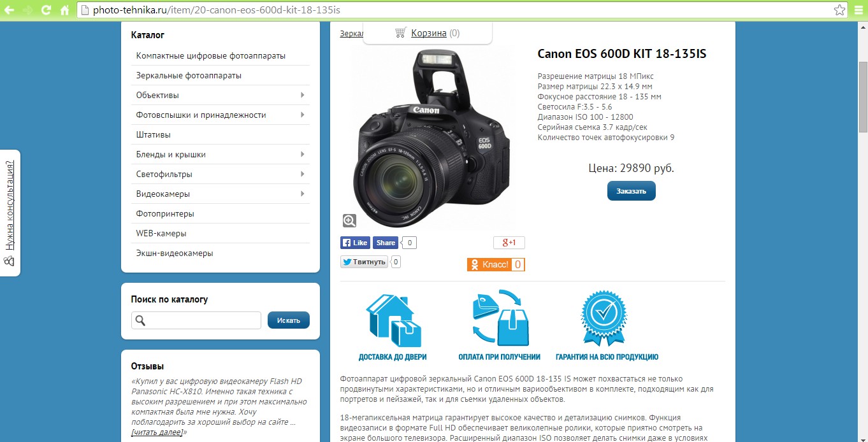Image resolution: width=868 pixels, height=442 pixels.
Task: Click the magnifying glass inside the search box
Action: click(x=140, y=319)
